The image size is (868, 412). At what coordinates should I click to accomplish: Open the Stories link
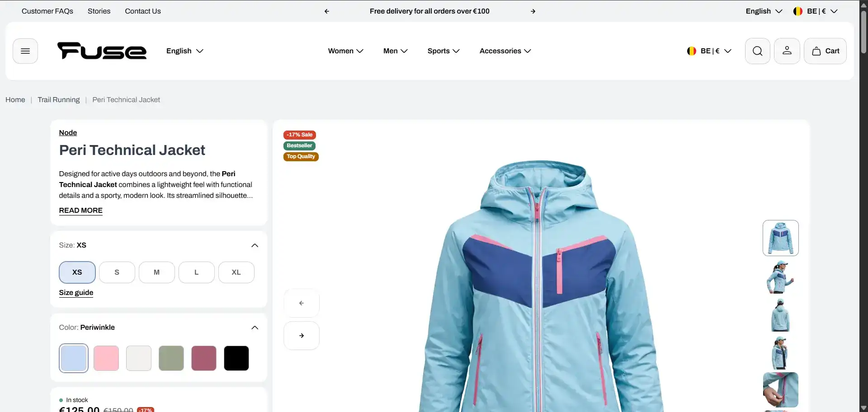click(99, 11)
